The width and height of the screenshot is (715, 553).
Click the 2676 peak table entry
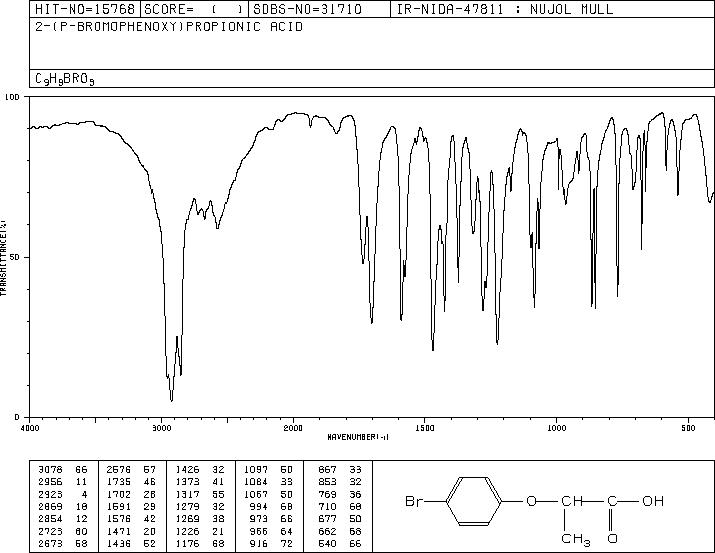coord(119,470)
